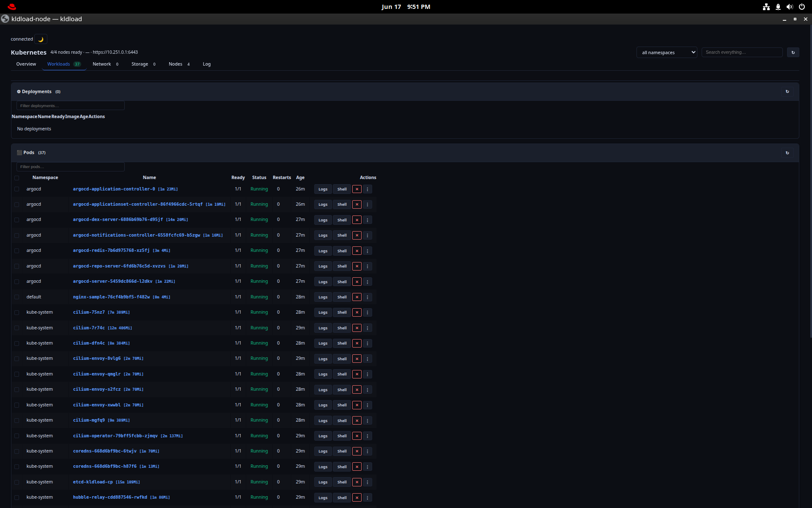The image size is (812, 508).
Task: Click the Red Hat activities logo
Action: click(12, 7)
